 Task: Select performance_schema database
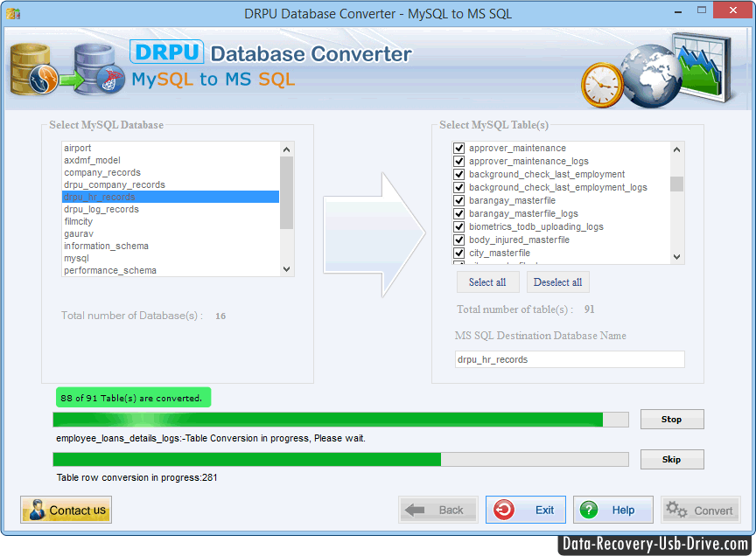(x=171, y=270)
